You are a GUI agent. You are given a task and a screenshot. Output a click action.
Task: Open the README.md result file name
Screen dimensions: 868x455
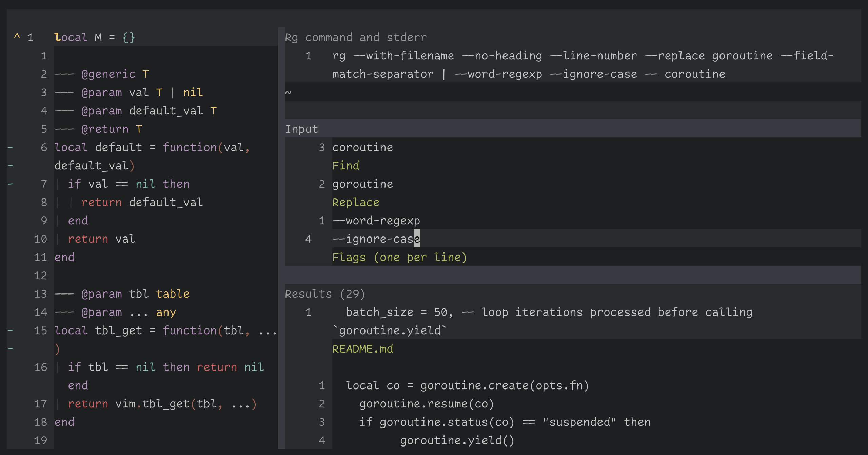pos(363,349)
